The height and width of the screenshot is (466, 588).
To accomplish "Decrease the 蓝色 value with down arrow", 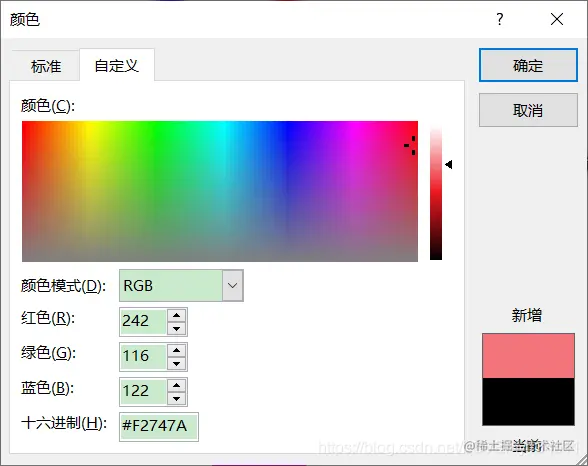I will click(177, 399).
